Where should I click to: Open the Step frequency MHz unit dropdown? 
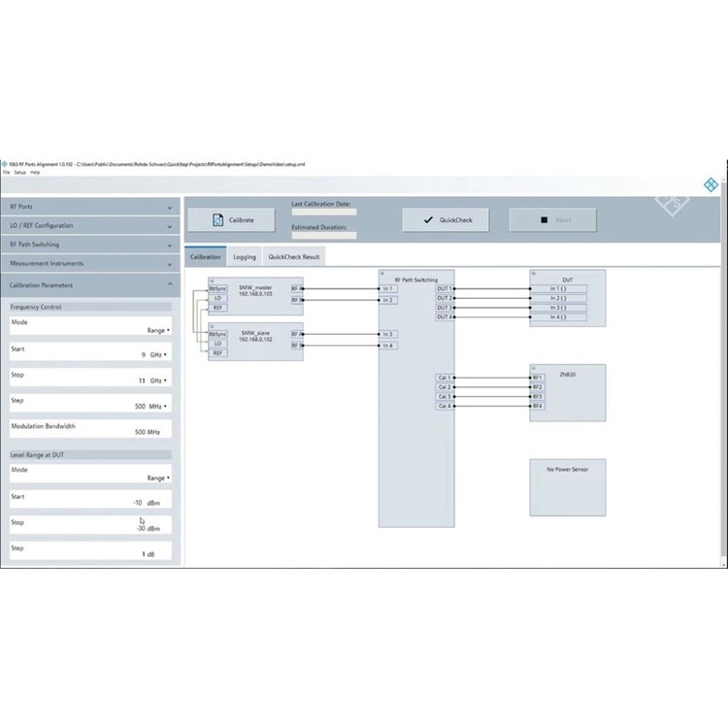[x=158, y=407]
